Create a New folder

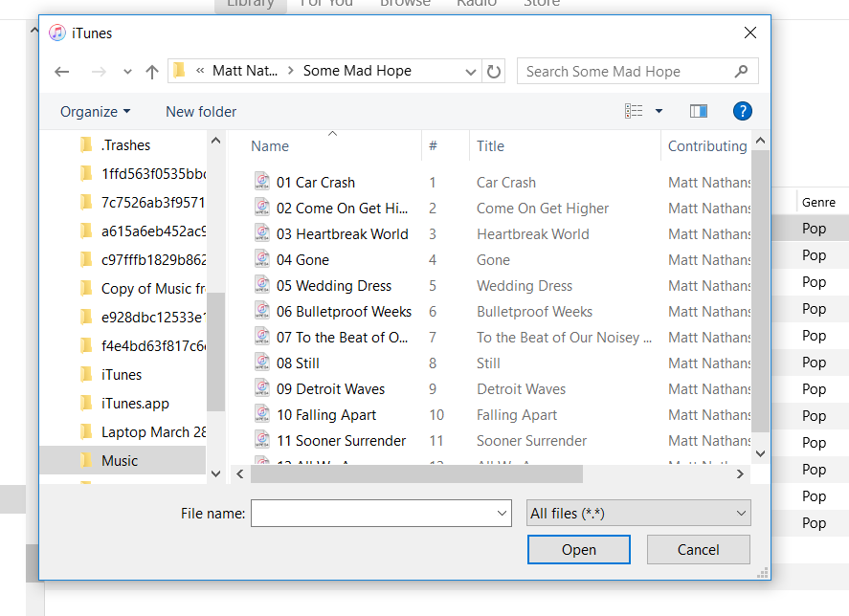pos(201,112)
